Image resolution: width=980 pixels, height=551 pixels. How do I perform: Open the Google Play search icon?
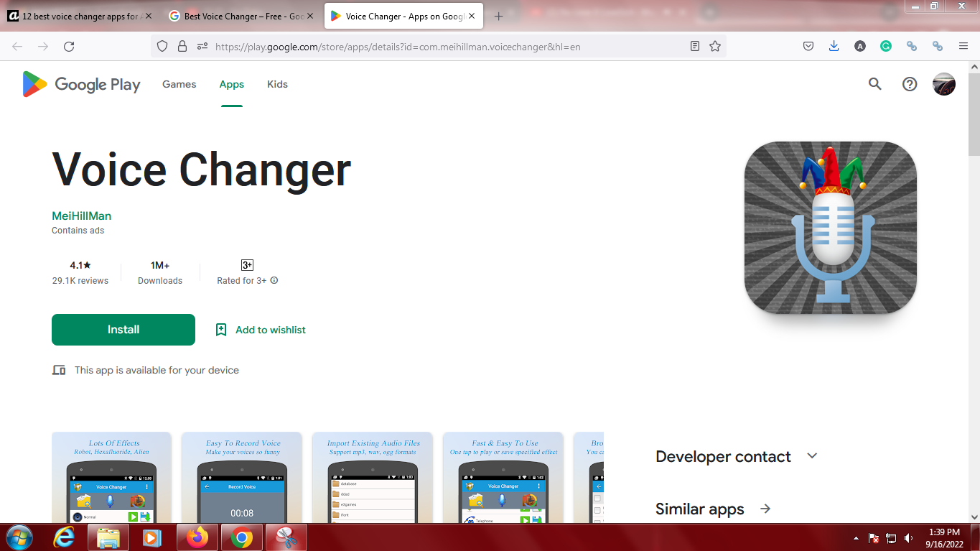pos(874,84)
